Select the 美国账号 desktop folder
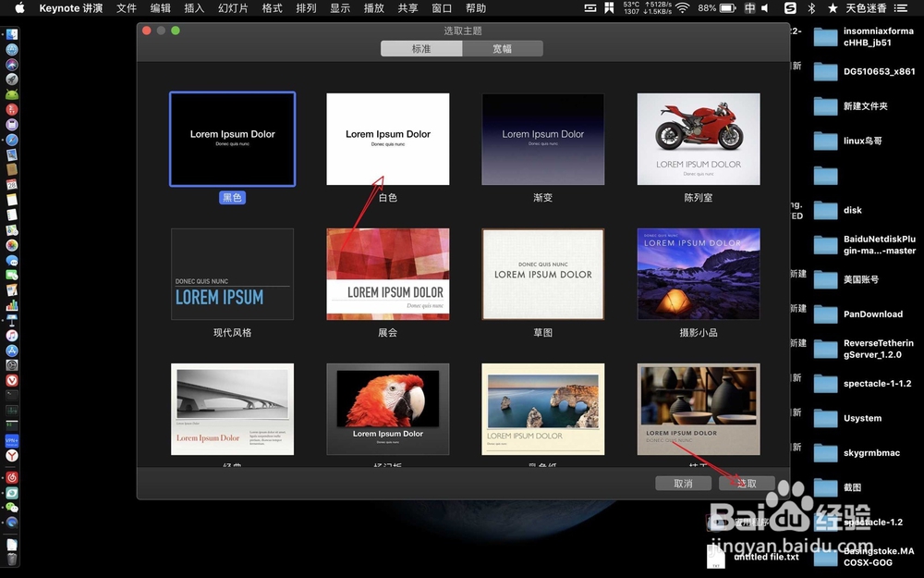This screenshot has width=924, height=578. point(825,279)
